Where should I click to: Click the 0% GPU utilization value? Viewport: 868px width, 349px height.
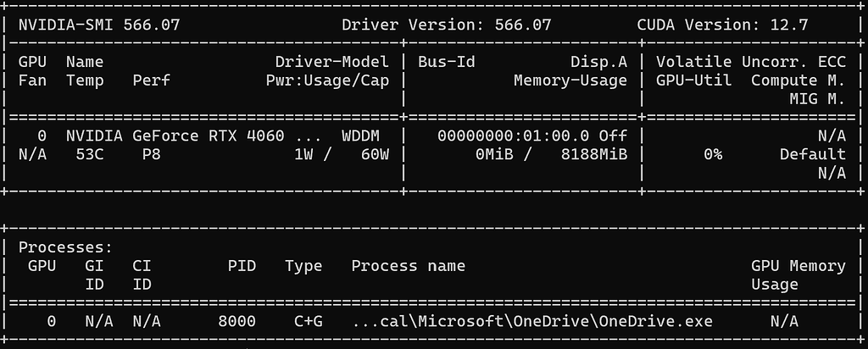713,154
